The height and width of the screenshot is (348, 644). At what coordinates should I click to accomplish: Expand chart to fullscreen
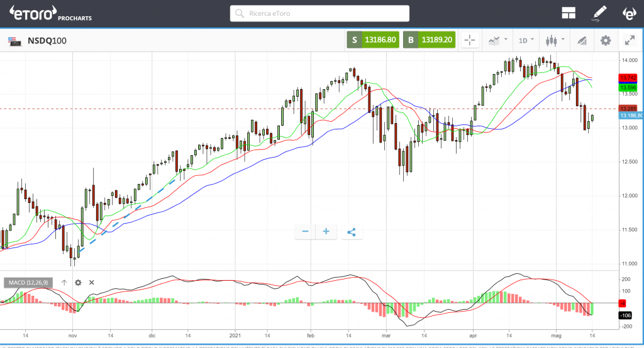click(x=630, y=40)
